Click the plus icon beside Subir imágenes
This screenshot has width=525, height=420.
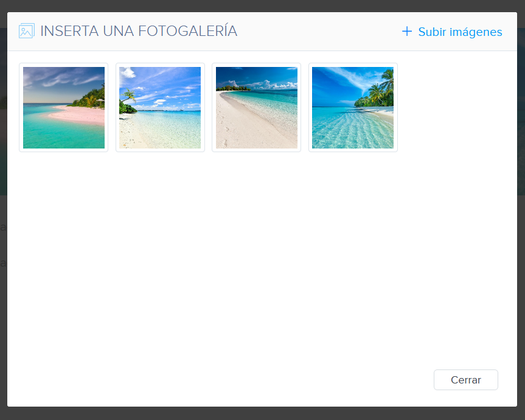tap(407, 32)
